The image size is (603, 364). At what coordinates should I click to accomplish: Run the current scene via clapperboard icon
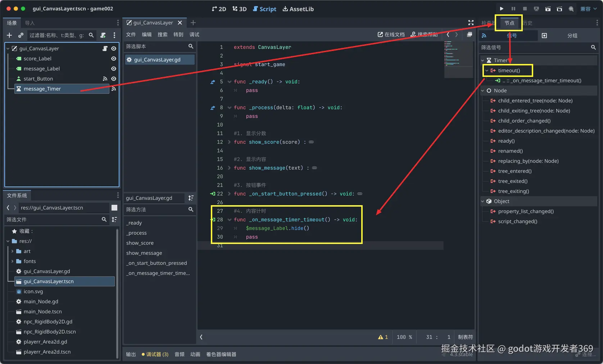[x=548, y=9]
